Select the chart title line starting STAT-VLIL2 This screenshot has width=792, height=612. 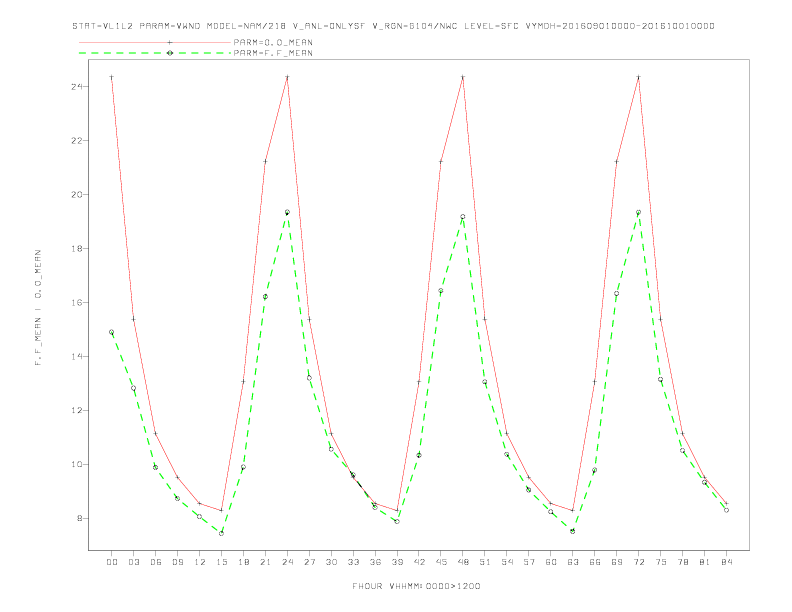pos(393,26)
